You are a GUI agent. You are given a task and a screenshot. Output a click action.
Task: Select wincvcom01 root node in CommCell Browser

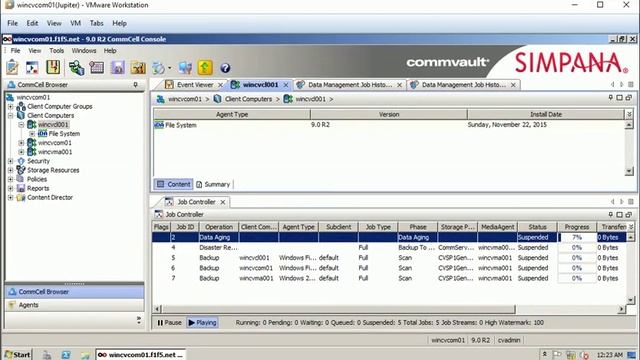click(x=33, y=97)
